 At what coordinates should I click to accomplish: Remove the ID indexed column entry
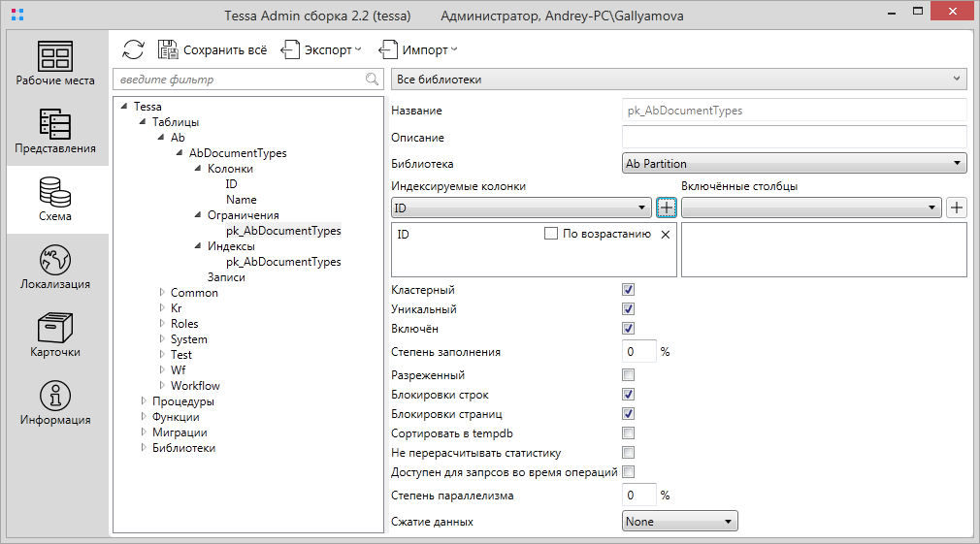[x=665, y=235]
